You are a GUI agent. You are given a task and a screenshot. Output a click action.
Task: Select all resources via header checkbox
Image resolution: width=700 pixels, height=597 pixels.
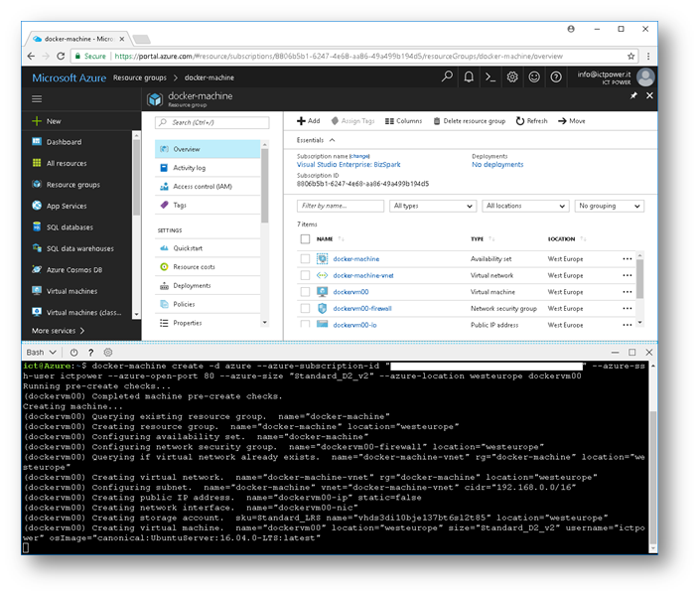point(305,239)
